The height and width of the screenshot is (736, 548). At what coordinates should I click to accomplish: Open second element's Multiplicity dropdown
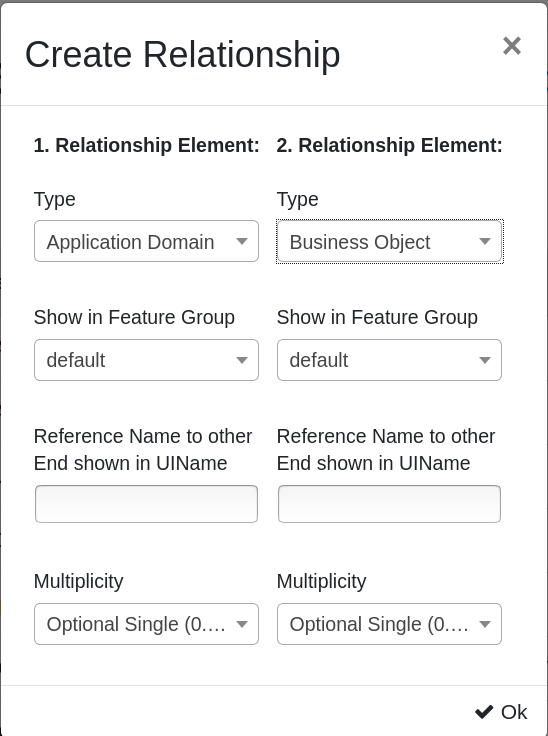(x=389, y=624)
